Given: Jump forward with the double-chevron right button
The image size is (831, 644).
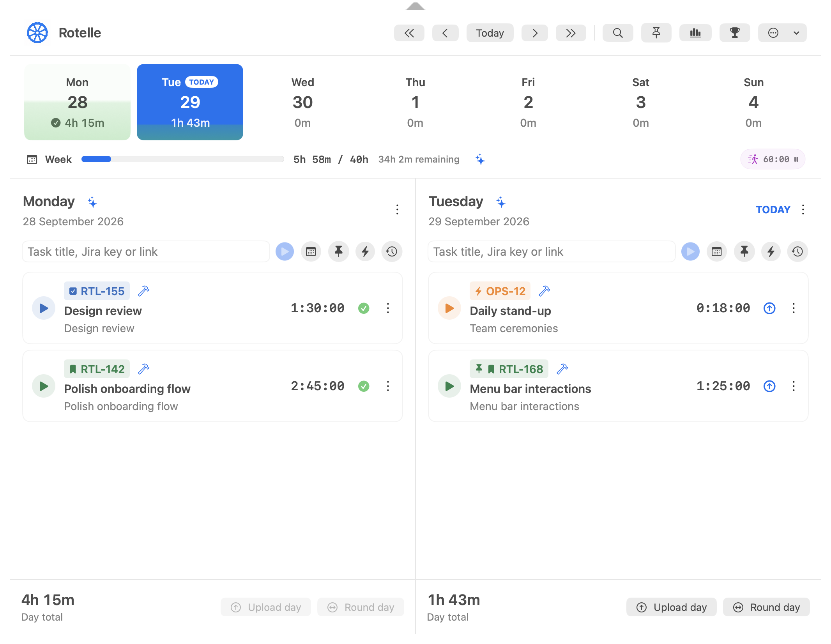Looking at the screenshot, I should point(571,33).
